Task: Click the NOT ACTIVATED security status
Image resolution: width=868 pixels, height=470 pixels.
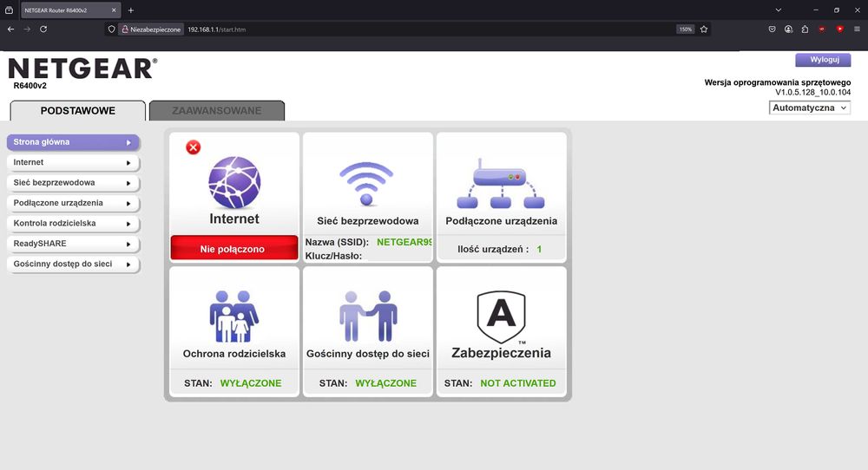Action: click(x=518, y=383)
